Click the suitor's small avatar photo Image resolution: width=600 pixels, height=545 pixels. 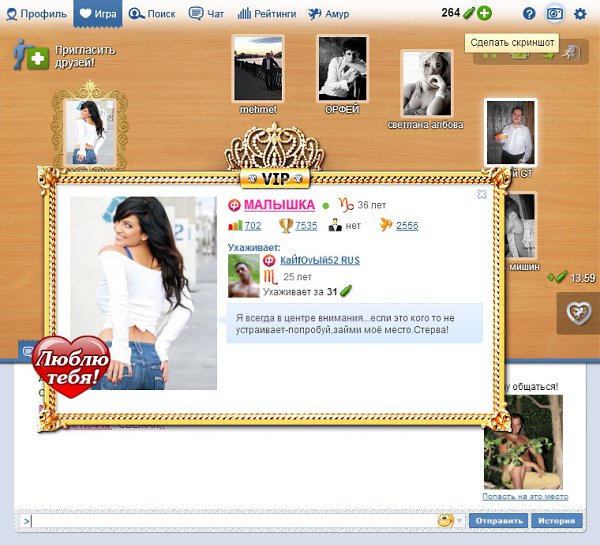[x=244, y=276]
